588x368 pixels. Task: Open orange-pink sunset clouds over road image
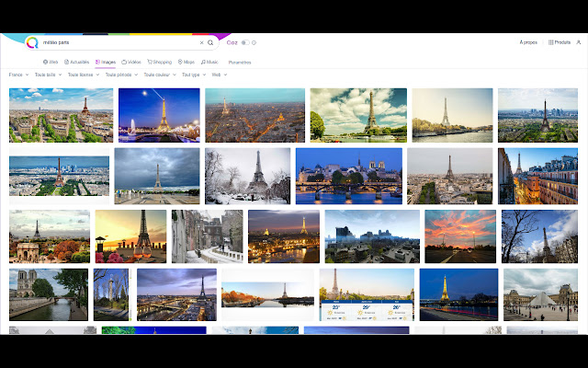pyautogui.click(x=460, y=236)
